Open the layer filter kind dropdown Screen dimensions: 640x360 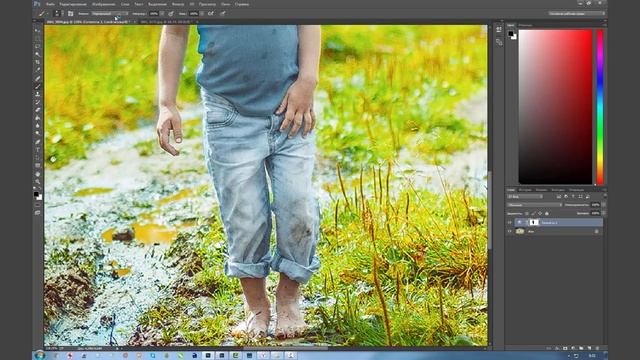tap(525, 197)
